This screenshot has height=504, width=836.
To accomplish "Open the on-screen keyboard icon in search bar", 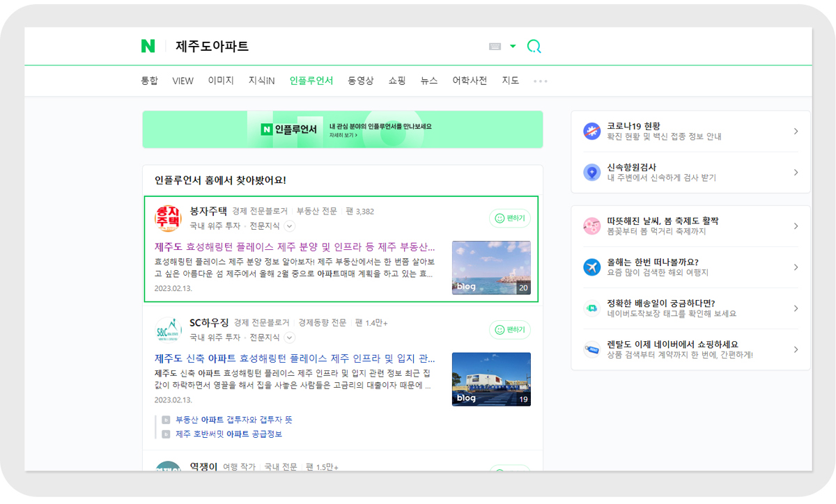I will click(x=495, y=47).
